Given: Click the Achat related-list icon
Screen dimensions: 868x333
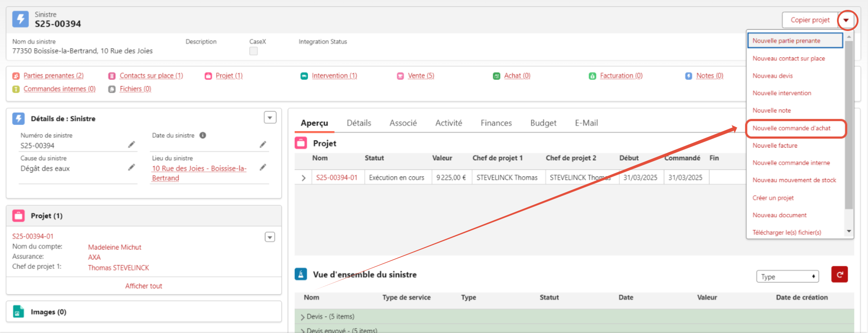Looking at the screenshot, I should (496, 76).
